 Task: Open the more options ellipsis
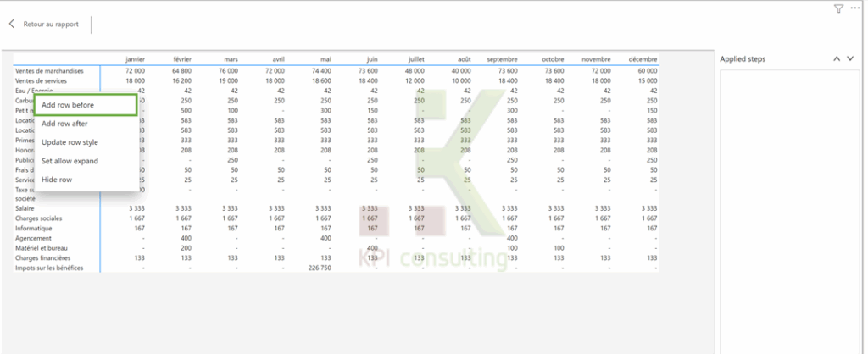(854, 8)
